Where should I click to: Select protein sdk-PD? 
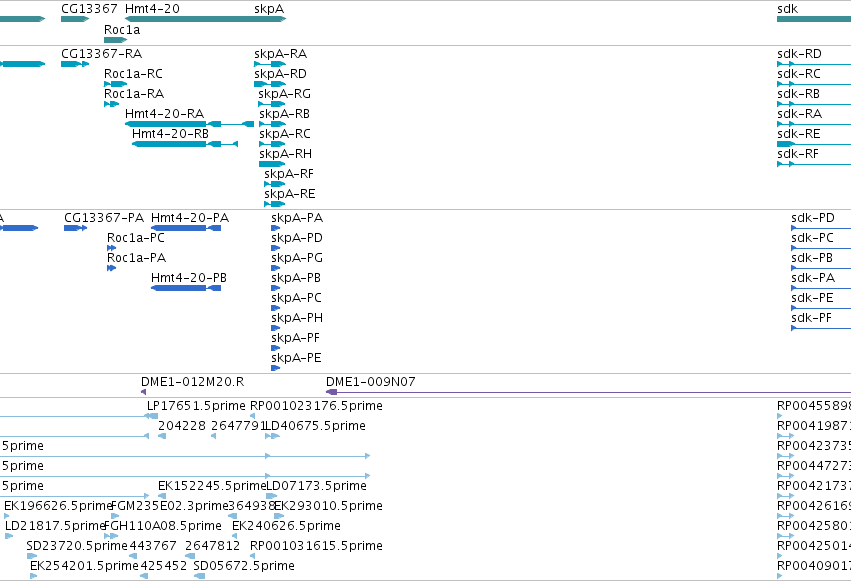(x=813, y=218)
